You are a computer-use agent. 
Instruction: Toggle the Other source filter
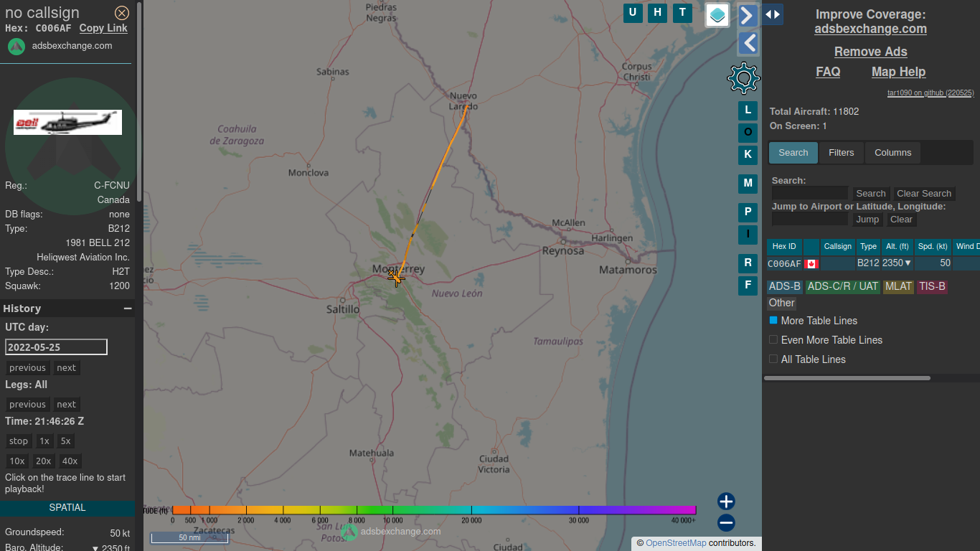tap(782, 303)
